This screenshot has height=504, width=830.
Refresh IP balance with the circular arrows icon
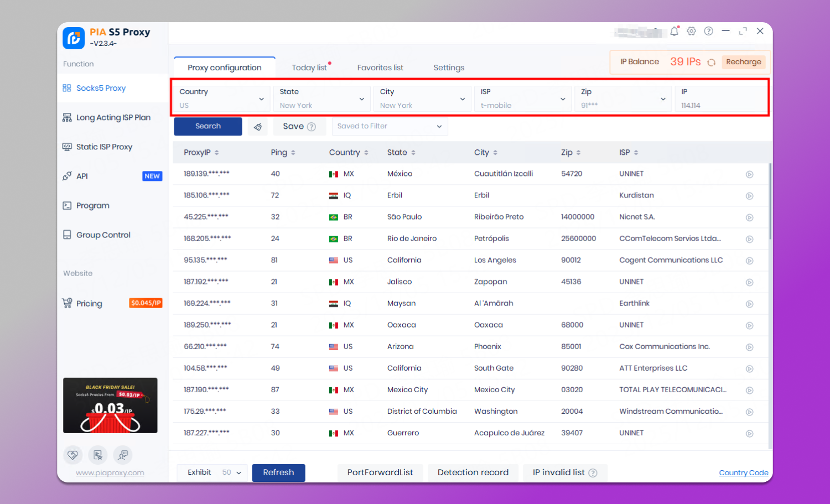(712, 63)
